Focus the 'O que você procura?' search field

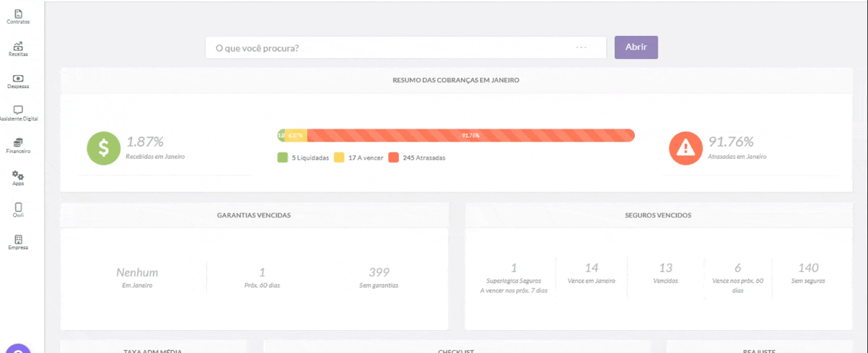pos(406,47)
